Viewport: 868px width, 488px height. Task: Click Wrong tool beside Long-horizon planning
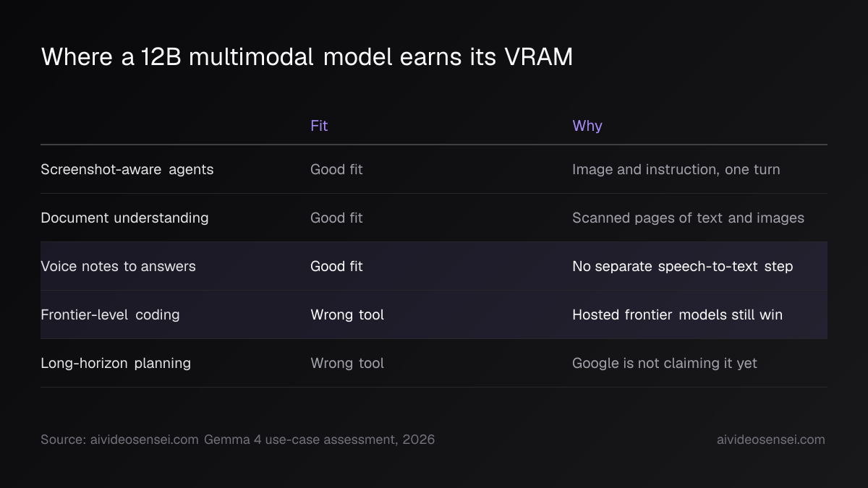(x=347, y=363)
